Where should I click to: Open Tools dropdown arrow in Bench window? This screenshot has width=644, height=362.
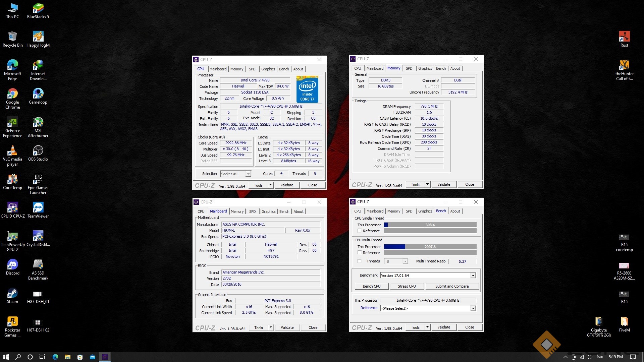tap(427, 327)
